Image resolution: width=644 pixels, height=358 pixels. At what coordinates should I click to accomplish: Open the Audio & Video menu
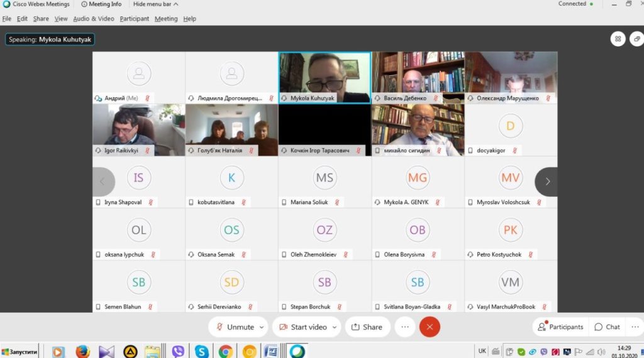tap(93, 19)
